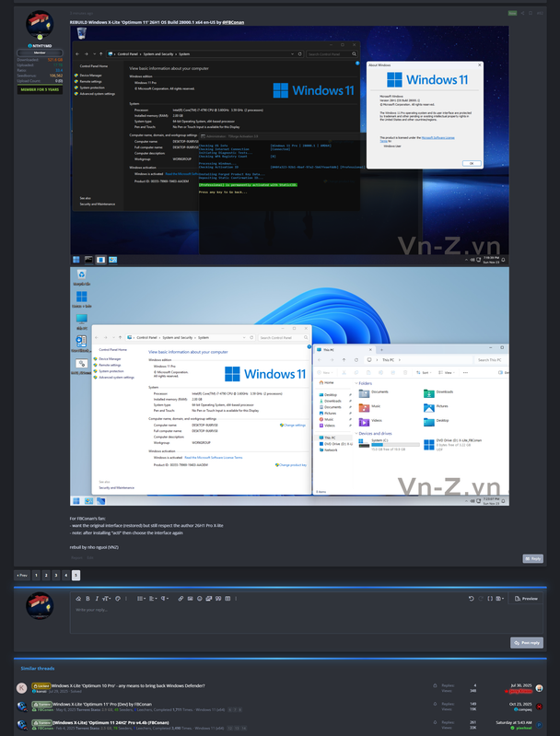Click your avatar beside the reply editor
Image resolution: width=560 pixels, height=736 pixels.
(x=40, y=605)
